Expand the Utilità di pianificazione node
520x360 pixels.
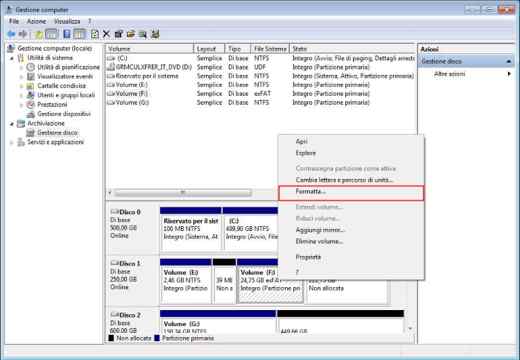click(x=22, y=68)
